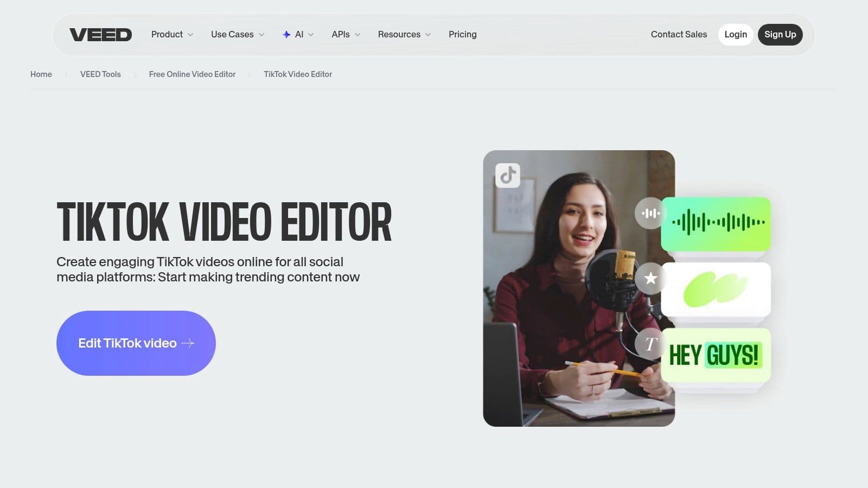Expand the Resources menu
Screen dimensions: 868x488
pos(404,35)
